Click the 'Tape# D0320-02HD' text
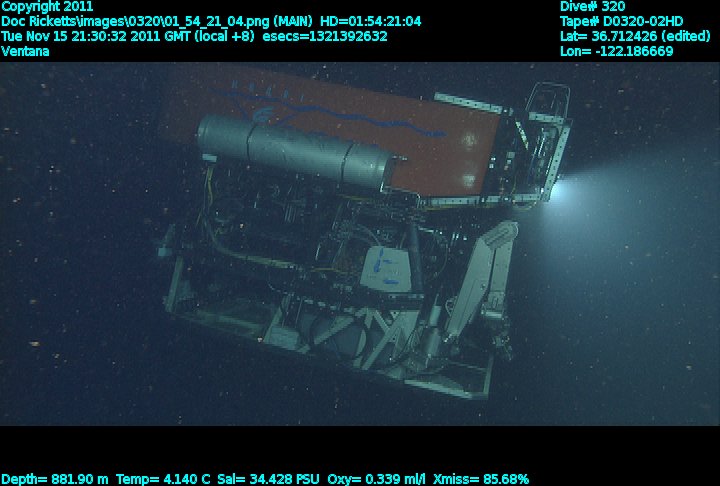The image size is (720, 486). [621, 22]
